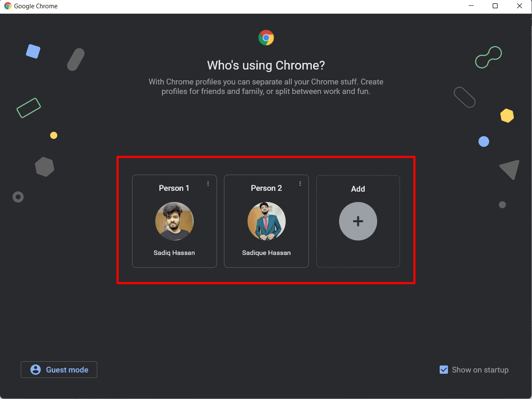
Task: Click the "Person 2" card title
Action: (266, 188)
